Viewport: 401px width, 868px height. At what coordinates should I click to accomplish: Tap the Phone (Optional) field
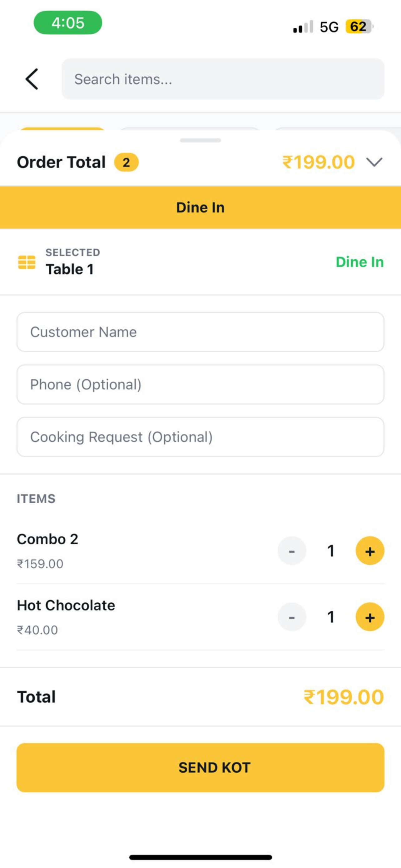[200, 384]
